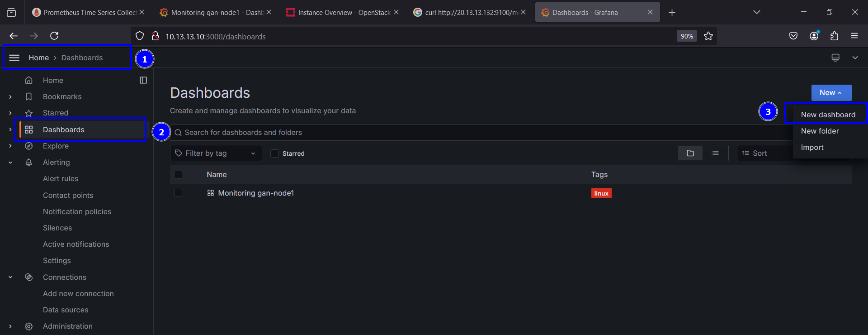Image resolution: width=868 pixels, height=335 pixels.
Task: Click the linux tag label
Action: click(601, 193)
